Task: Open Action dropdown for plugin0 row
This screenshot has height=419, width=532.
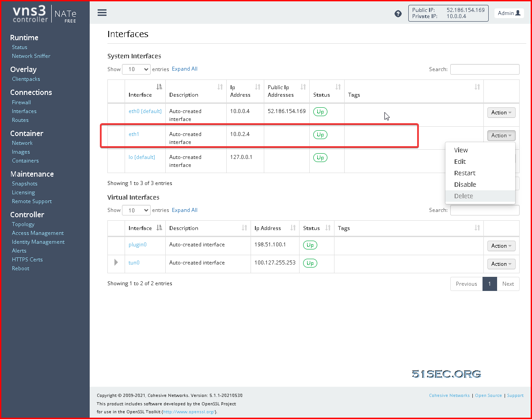Action: [x=502, y=246]
